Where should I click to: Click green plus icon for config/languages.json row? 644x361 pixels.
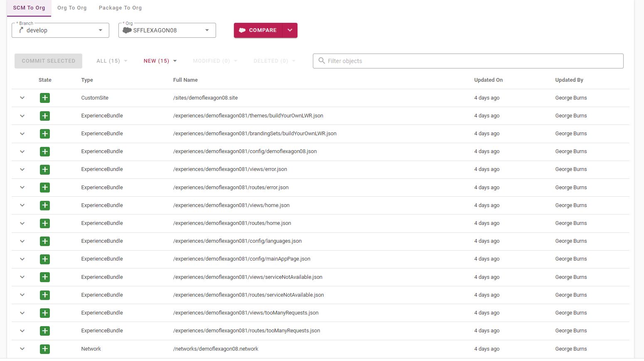click(45, 241)
